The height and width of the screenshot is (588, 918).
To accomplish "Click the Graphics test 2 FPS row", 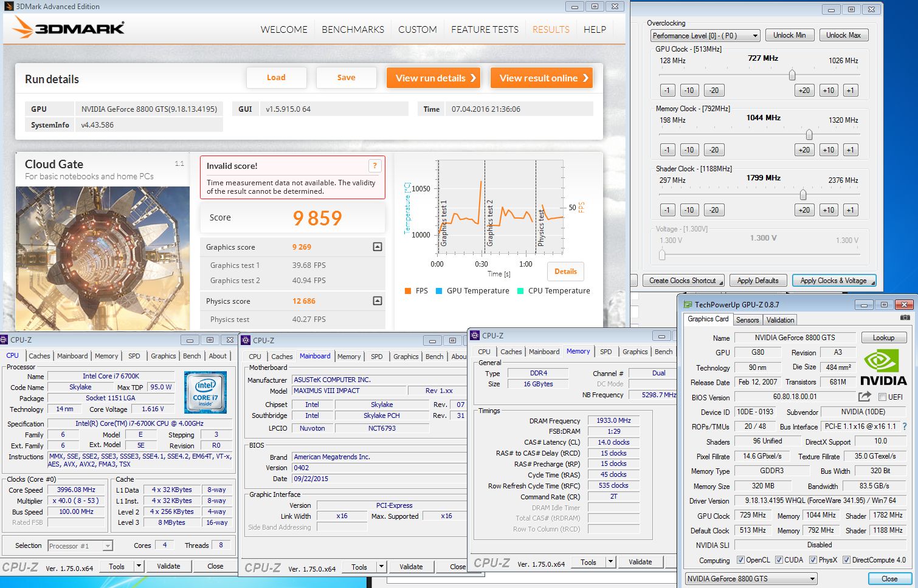I will tap(292, 281).
